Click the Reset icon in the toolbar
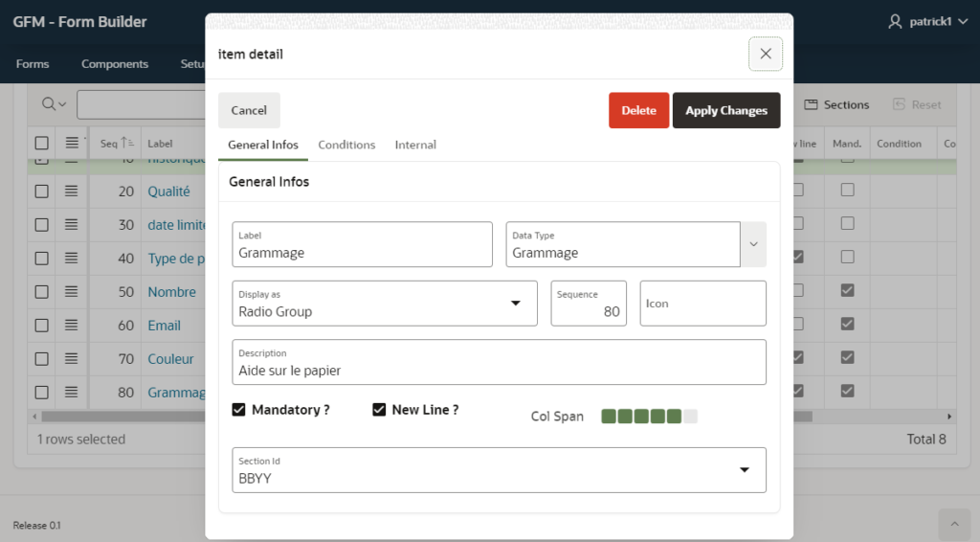 point(899,104)
